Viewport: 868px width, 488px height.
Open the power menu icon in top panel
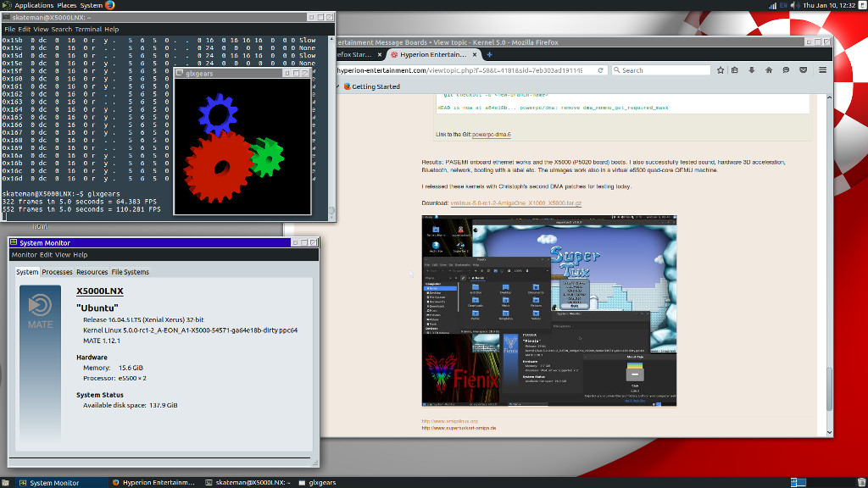pyautogui.click(x=862, y=6)
